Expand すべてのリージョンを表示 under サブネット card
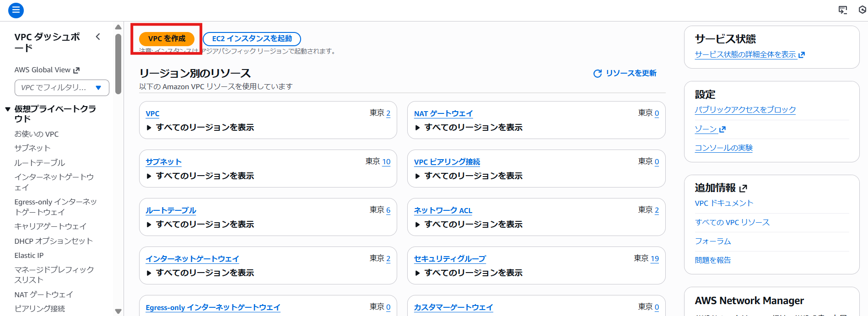 (x=200, y=176)
